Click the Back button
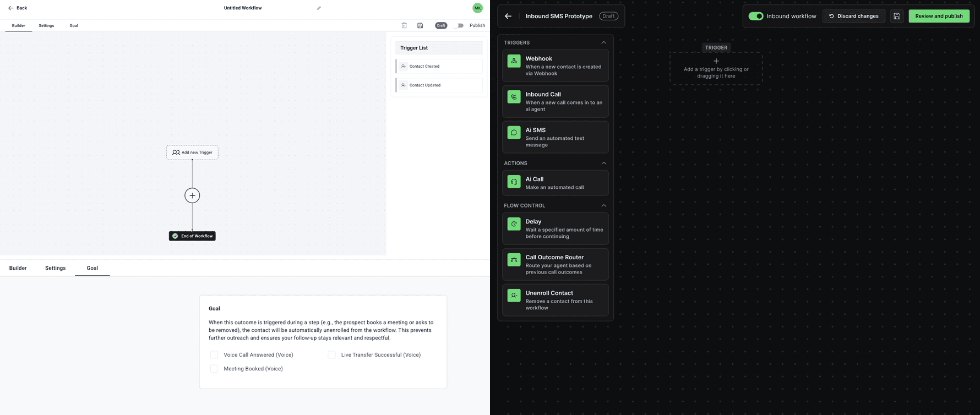Screen dimensions: 980x415 click(18, 8)
